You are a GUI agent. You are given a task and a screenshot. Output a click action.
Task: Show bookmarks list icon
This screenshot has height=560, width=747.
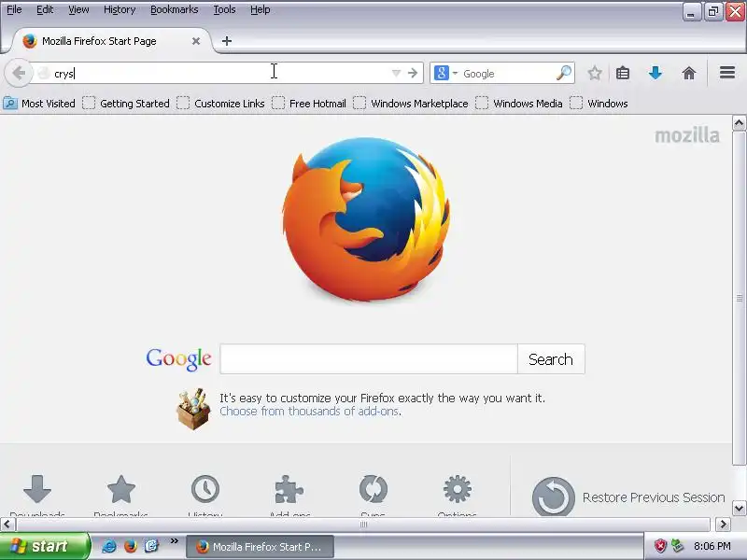click(x=623, y=74)
